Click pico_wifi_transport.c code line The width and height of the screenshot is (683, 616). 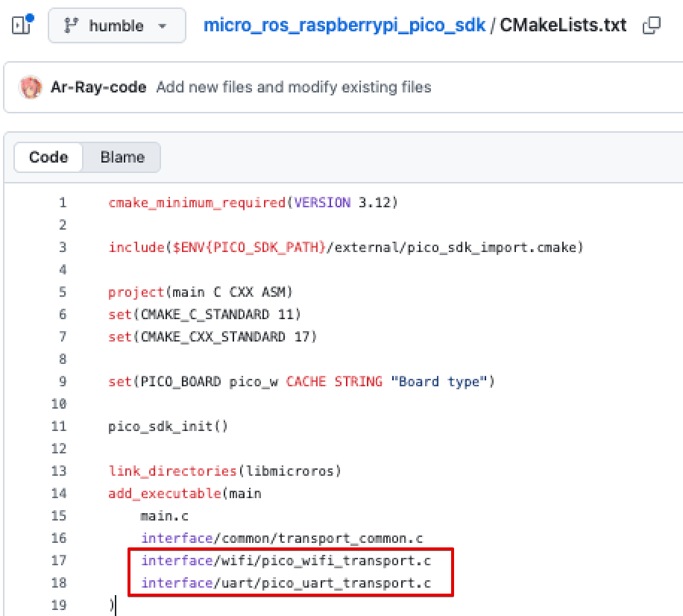286,561
